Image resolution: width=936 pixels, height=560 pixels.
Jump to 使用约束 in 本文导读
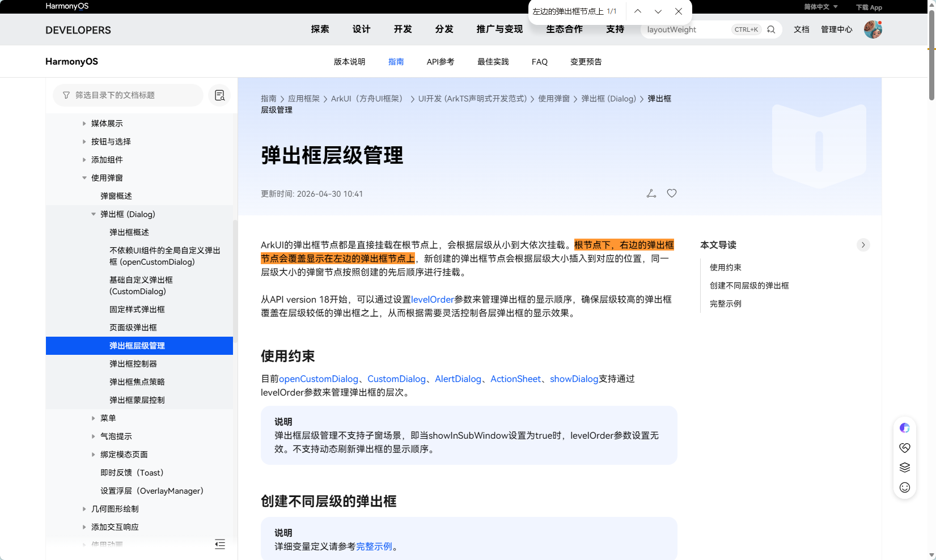click(726, 268)
